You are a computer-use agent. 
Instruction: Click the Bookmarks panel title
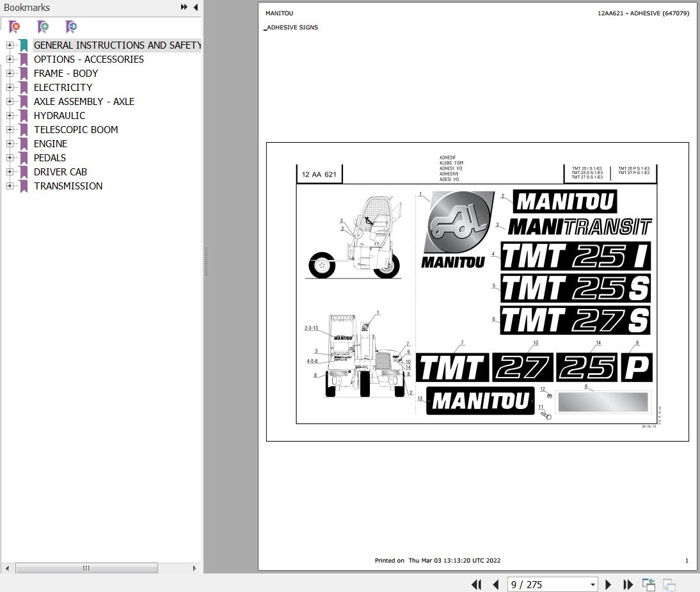27,8
